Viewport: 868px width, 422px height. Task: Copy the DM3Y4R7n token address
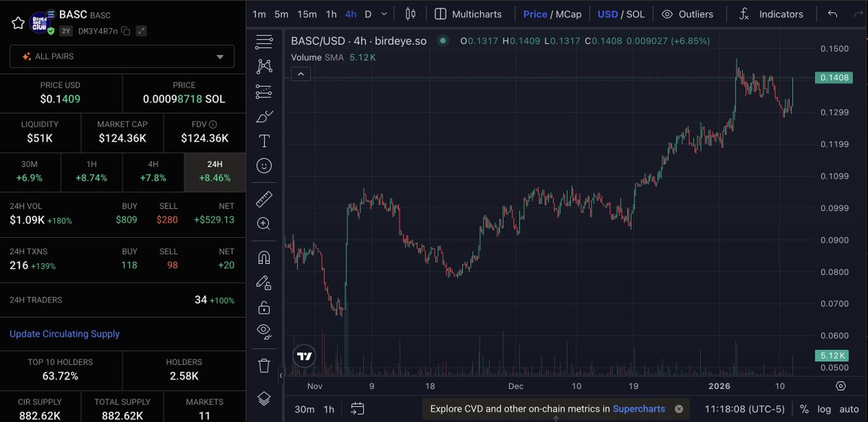pos(126,31)
